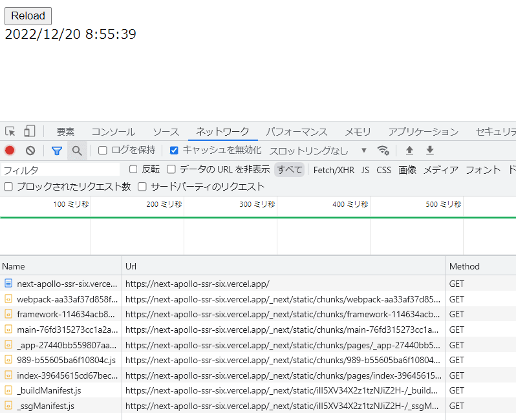Click script icon of _buildManifest.js row

(8, 390)
